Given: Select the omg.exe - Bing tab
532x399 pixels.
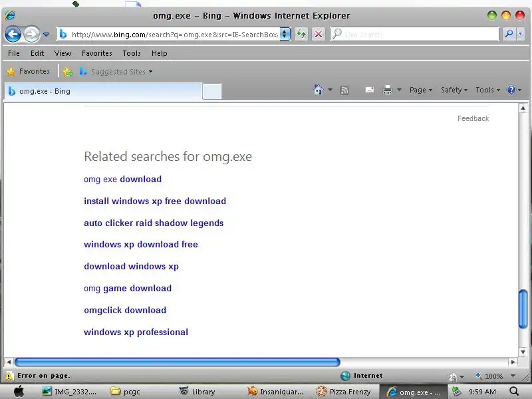Looking at the screenshot, I should tap(103, 91).
